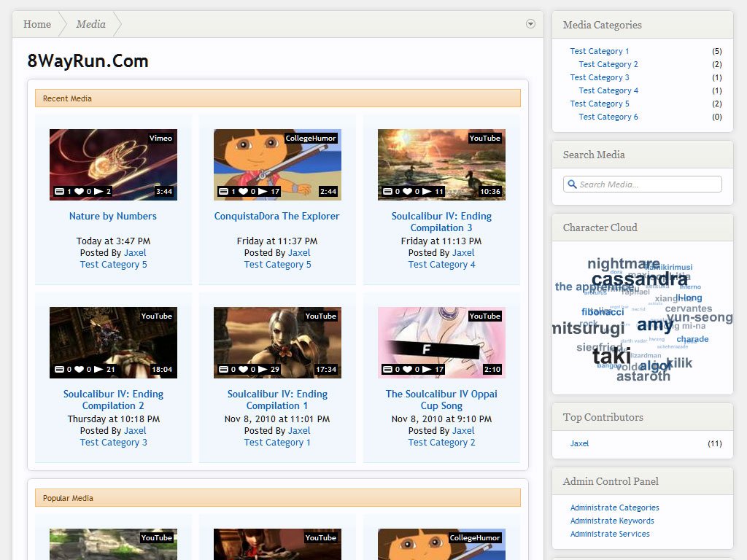Click heart icon on Ending Compilation 1 thumbnail
This screenshot has width=747, height=560.
(x=243, y=369)
